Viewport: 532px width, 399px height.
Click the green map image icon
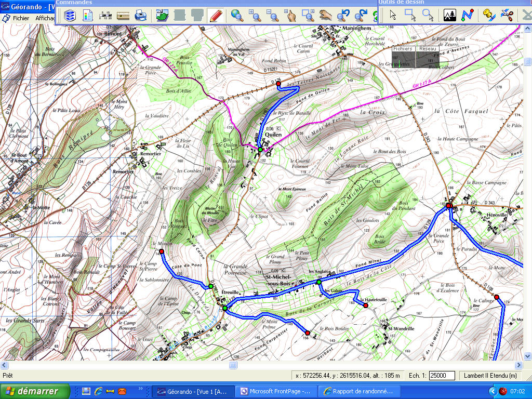click(163, 16)
